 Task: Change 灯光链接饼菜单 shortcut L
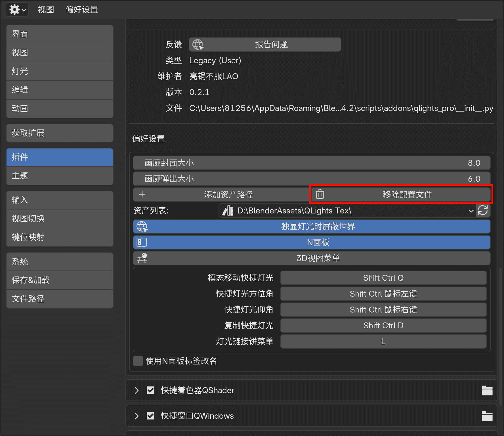pyautogui.click(x=383, y=341)
